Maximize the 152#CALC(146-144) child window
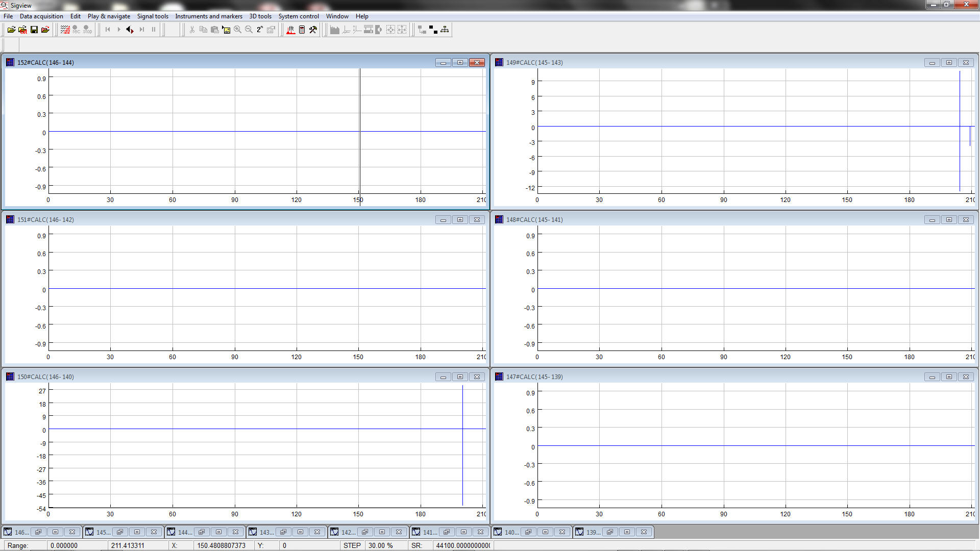 [x=460, y=62]
